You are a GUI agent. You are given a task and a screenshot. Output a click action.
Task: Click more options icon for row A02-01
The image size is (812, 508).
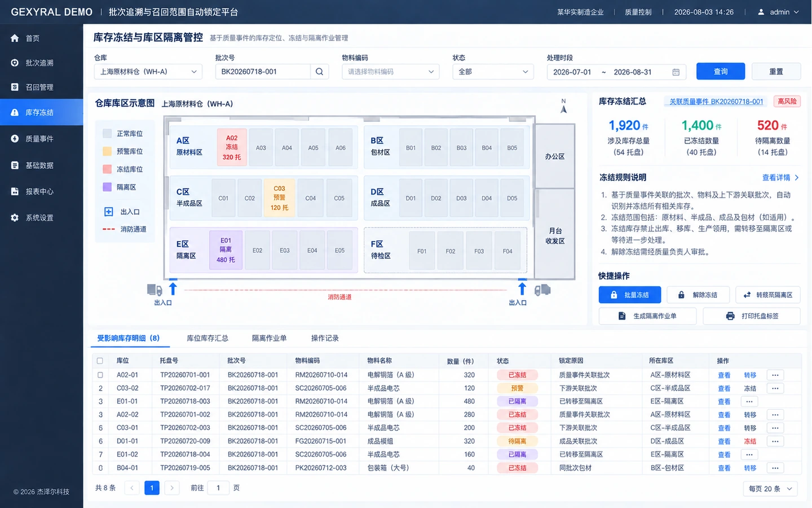(775, 375)
